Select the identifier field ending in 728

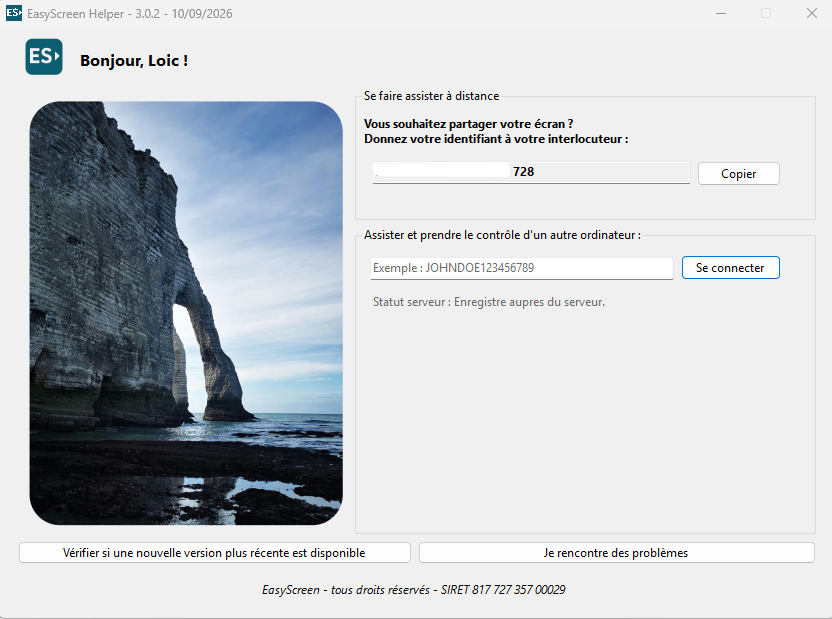(531, 172)
